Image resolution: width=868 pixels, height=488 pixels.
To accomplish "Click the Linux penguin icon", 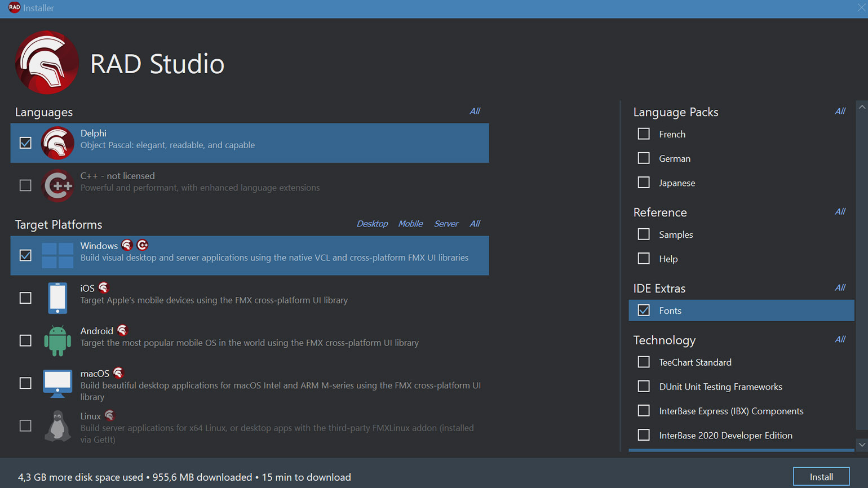I will (x=57, y=426).
